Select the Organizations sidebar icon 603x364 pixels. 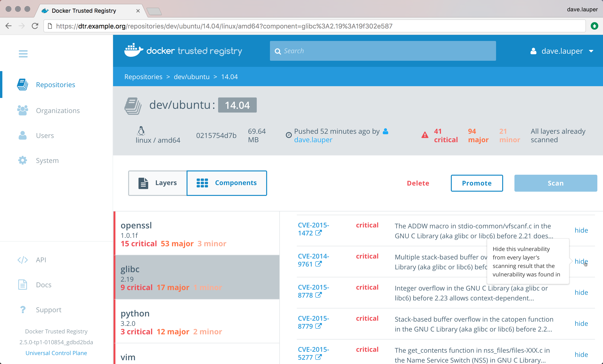[x=23, y=110]
